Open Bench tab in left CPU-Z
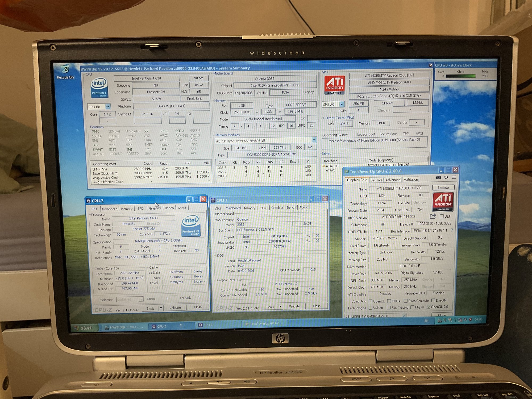This screenshot has height=399, width=532. click(169, 208)
